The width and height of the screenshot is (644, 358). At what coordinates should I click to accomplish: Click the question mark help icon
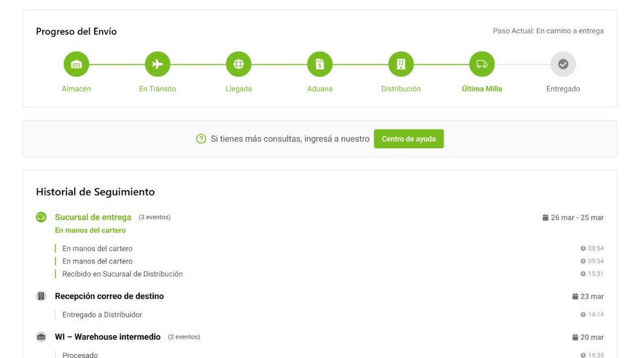(201, 139)
